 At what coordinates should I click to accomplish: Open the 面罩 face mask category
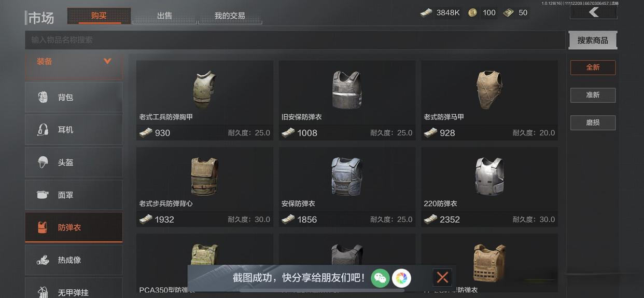click(x=74, y=195)
